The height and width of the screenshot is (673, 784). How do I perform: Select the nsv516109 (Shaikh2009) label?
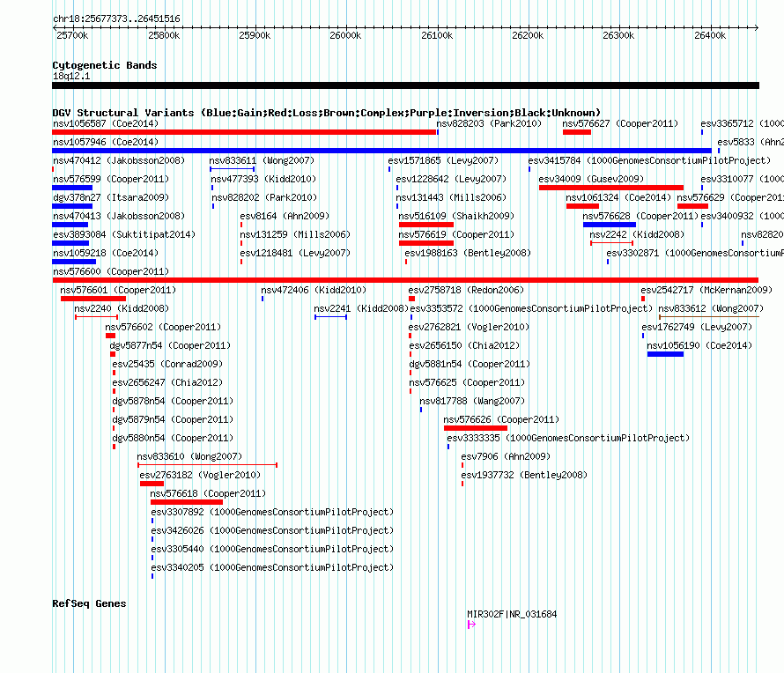tap(456, 216)
